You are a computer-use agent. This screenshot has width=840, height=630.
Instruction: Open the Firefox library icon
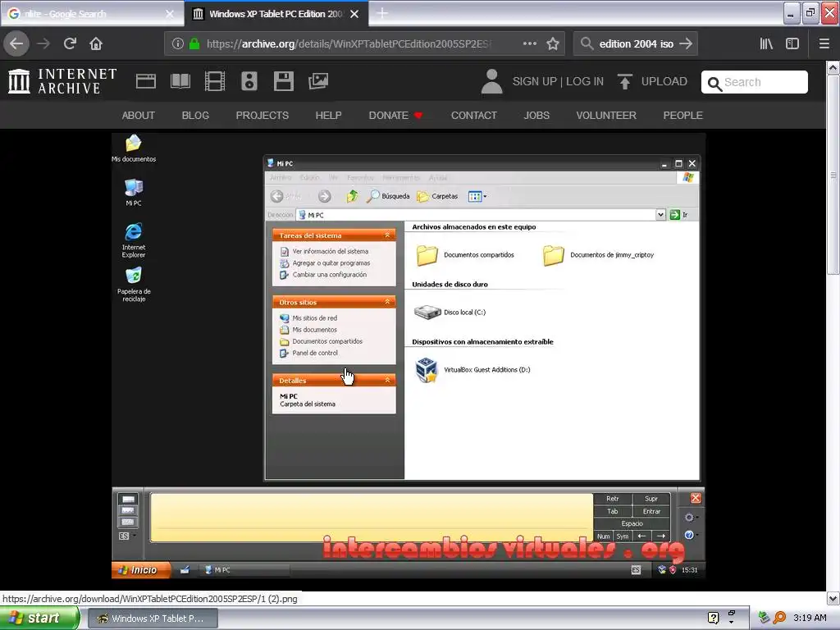pos(766,43)
